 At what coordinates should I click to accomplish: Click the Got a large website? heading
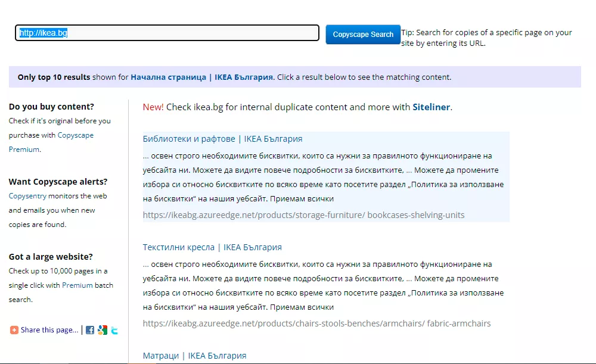[51, 257]
